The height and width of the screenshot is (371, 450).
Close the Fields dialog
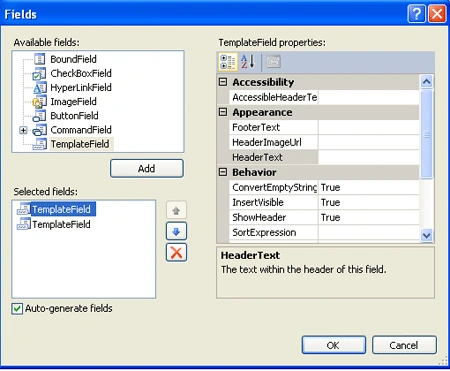pos(437,14)
